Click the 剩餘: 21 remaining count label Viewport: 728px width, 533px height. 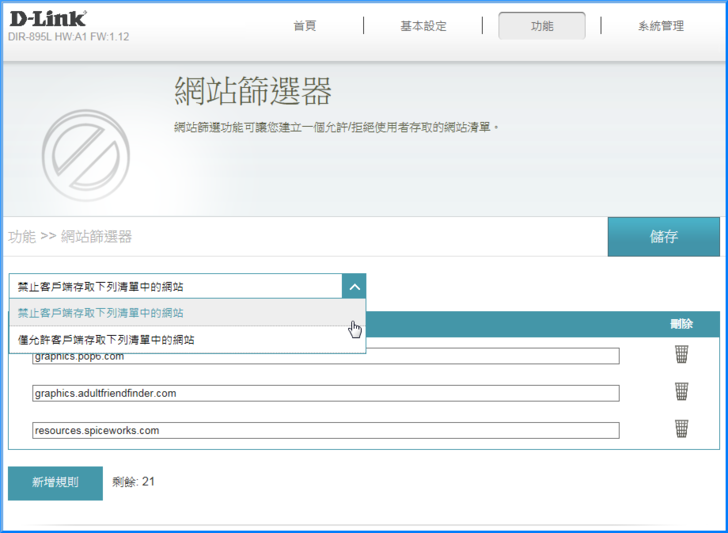[x=134, y=482]
